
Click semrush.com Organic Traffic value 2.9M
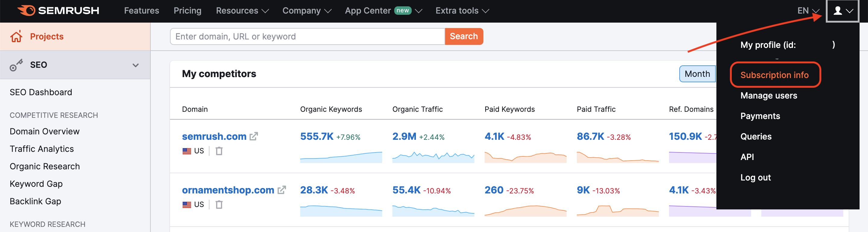pos(404,136)
